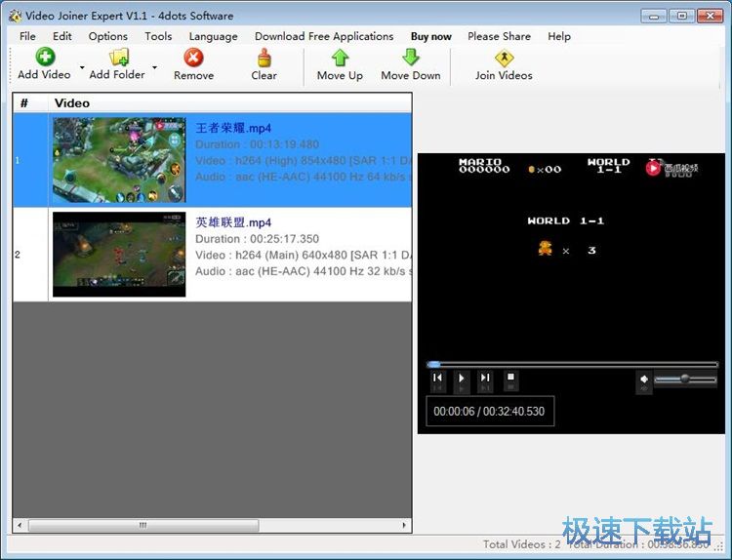Mute the preview with speaker icon

pos(644,381)
